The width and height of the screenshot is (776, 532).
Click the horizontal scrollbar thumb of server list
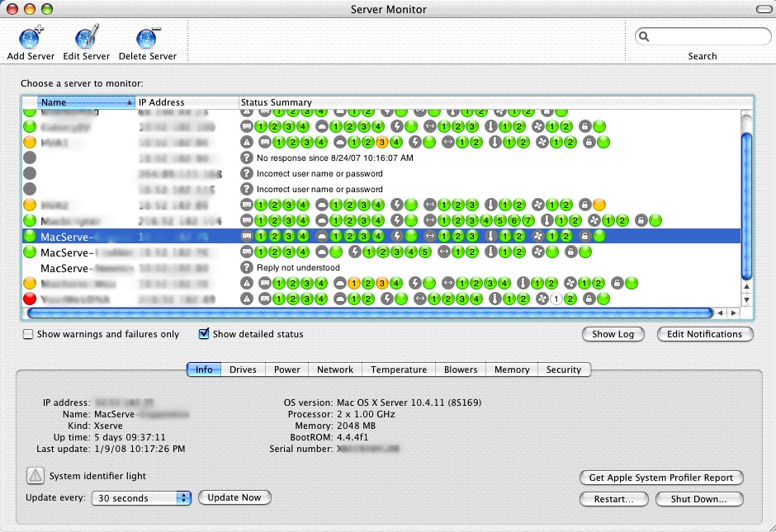click(370, 313)
